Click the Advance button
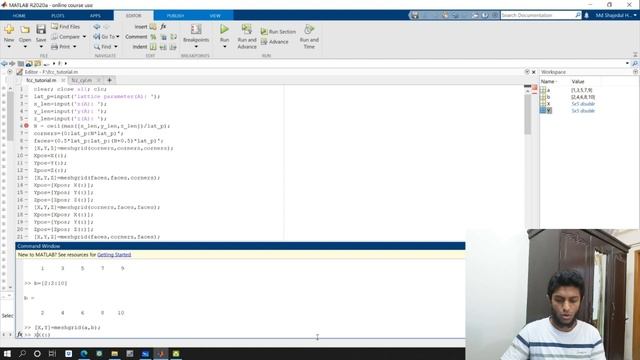This screenshot has width=640, height=360. 275,42
